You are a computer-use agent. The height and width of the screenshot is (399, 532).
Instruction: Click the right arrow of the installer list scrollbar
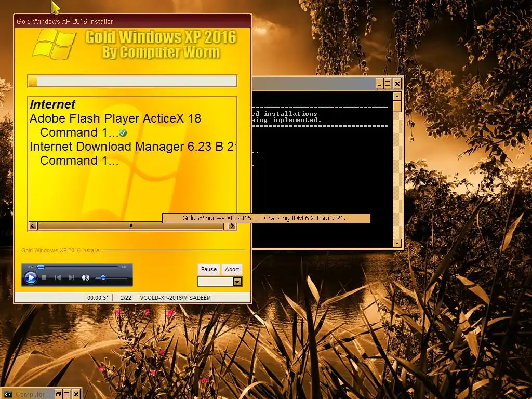(232, 225)
